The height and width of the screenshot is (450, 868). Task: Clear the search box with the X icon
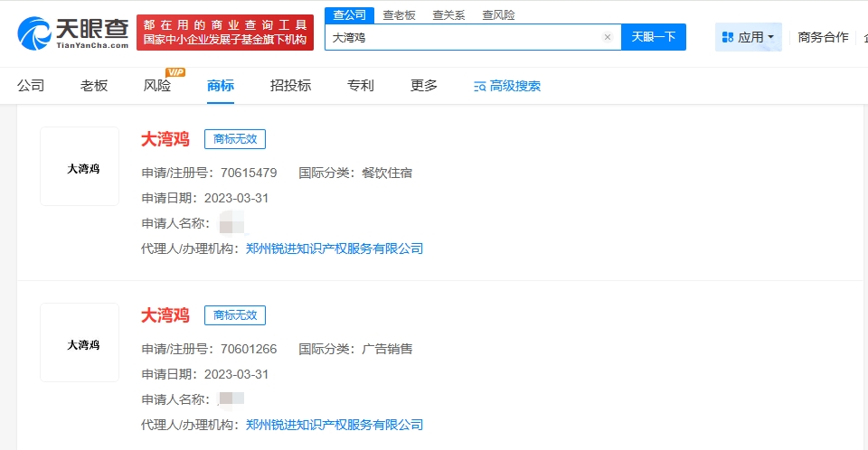click(x=608, y=37)
